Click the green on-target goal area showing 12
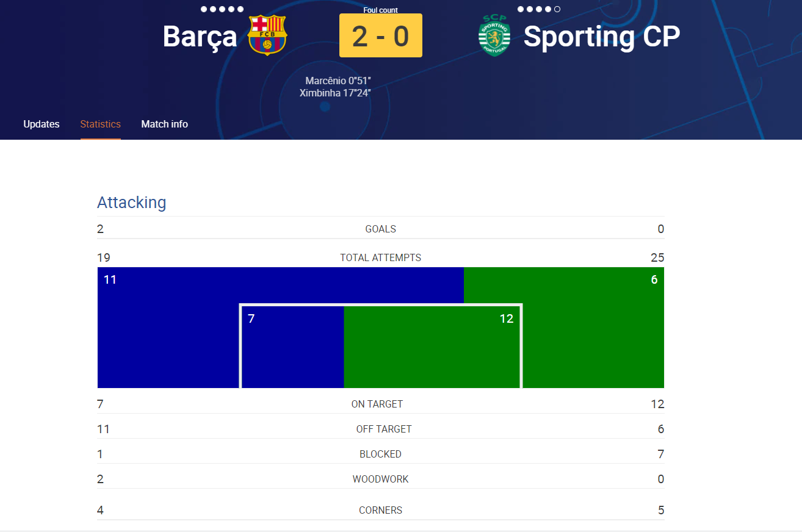 (x=432, y=347)
